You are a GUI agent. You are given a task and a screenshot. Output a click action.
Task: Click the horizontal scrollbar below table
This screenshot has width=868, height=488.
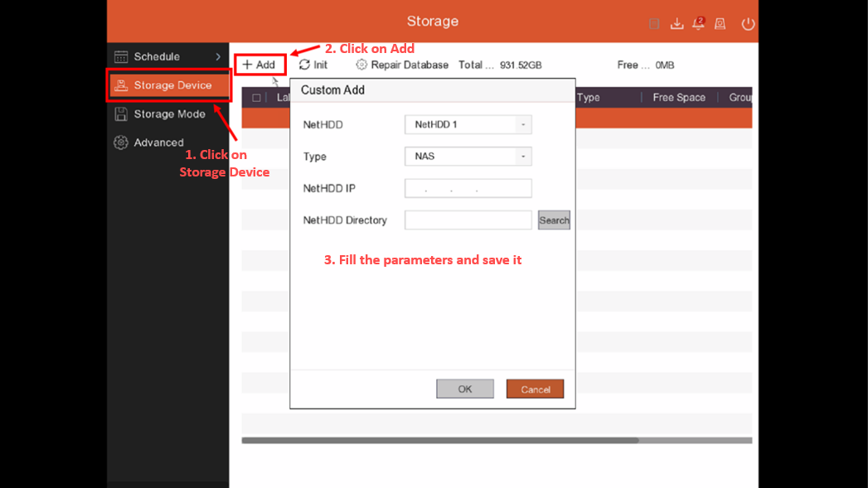[440, 441]
